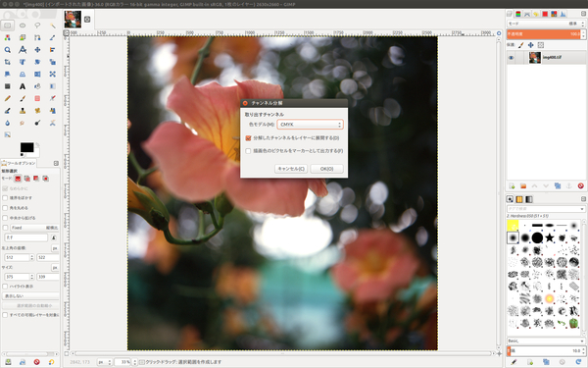Choose Intersect selection mode icon
Screen dimensions: 588x368
[x=46, y=179]
